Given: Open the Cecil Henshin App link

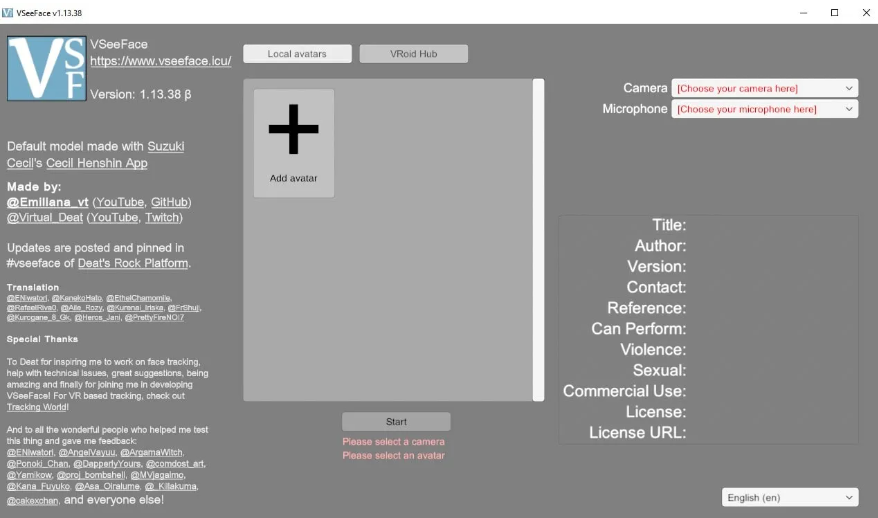Looking at the screenshot, I should pos(96,163).
